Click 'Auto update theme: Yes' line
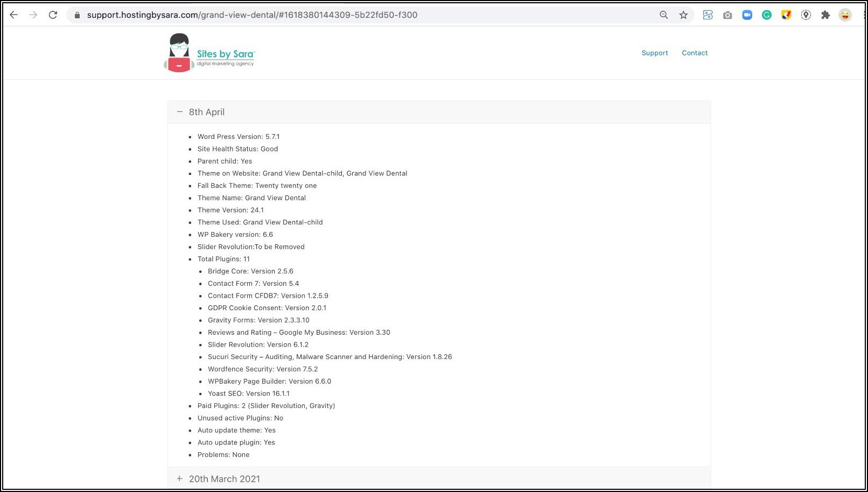Viewport: 868px width, 492px height. pyautogui.click(x=236, y=431)
